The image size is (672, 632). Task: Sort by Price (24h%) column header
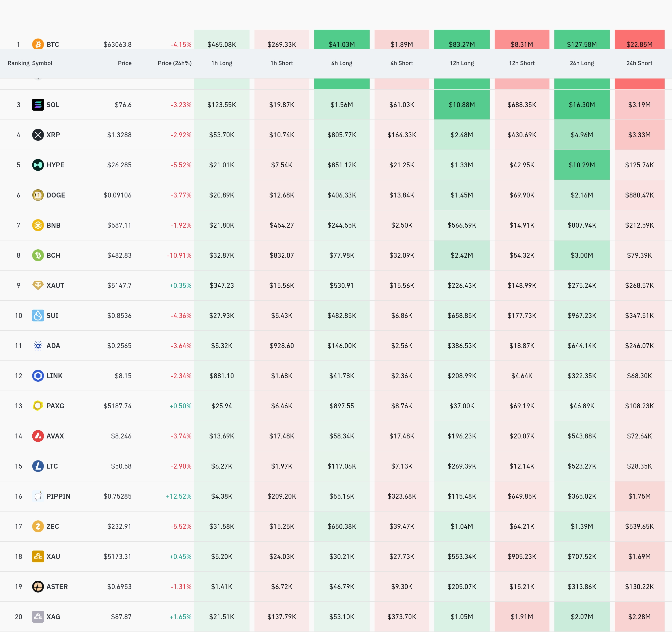[174, 63]
